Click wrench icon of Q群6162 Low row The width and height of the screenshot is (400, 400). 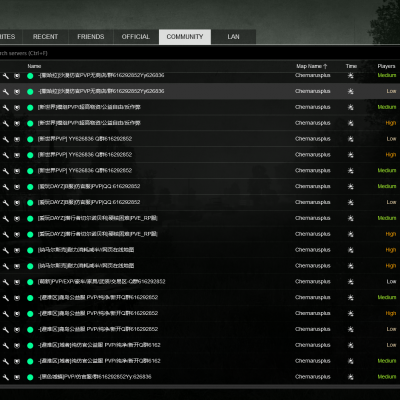6,346
